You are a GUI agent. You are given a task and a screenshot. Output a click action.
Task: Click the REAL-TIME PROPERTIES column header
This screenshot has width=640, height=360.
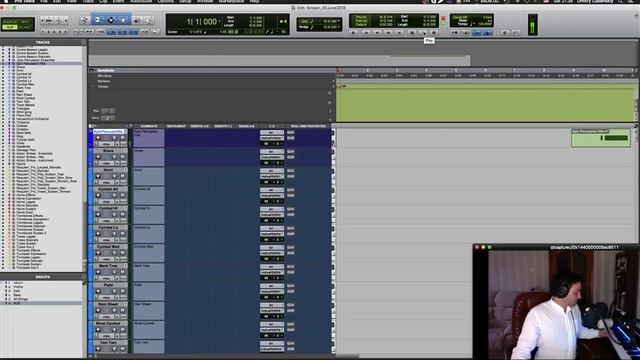[x=309, y=126]
